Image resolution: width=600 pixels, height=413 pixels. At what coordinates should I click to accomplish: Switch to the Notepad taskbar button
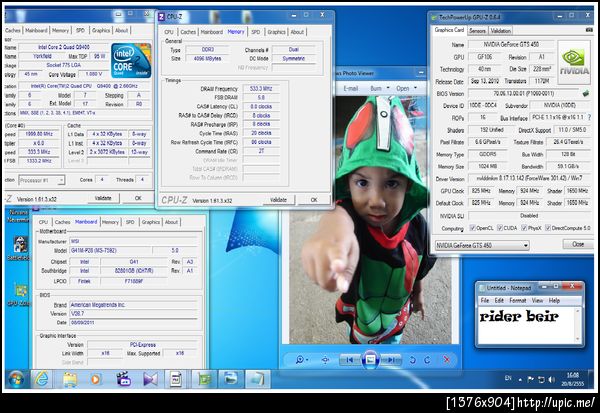click(x=257, y=379)
